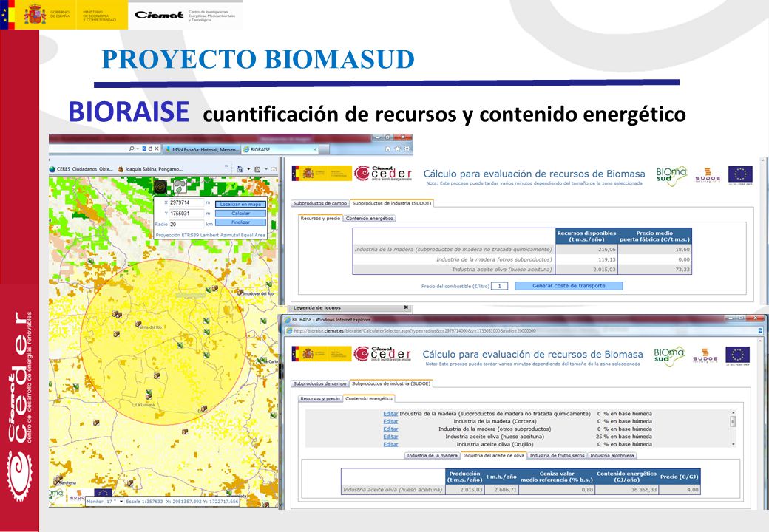Open the Industria alcoholera sub-tab
Image resolution: width=769 pixels, height=532 pixels.
612,456
